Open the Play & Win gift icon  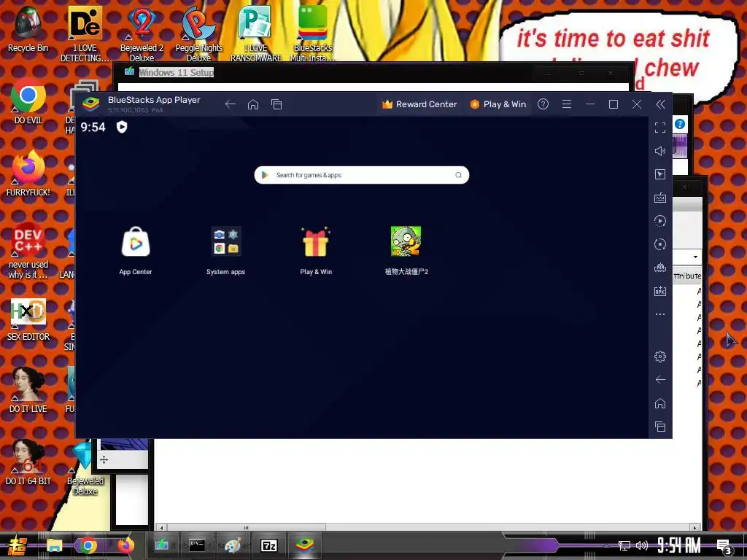point(315,242)
